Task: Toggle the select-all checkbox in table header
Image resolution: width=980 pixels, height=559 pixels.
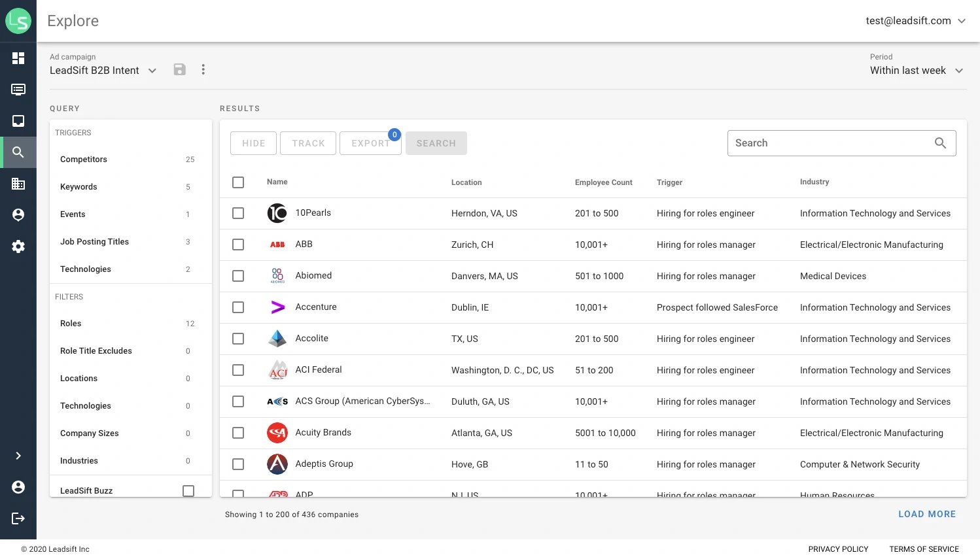Action: click(238, 182)
